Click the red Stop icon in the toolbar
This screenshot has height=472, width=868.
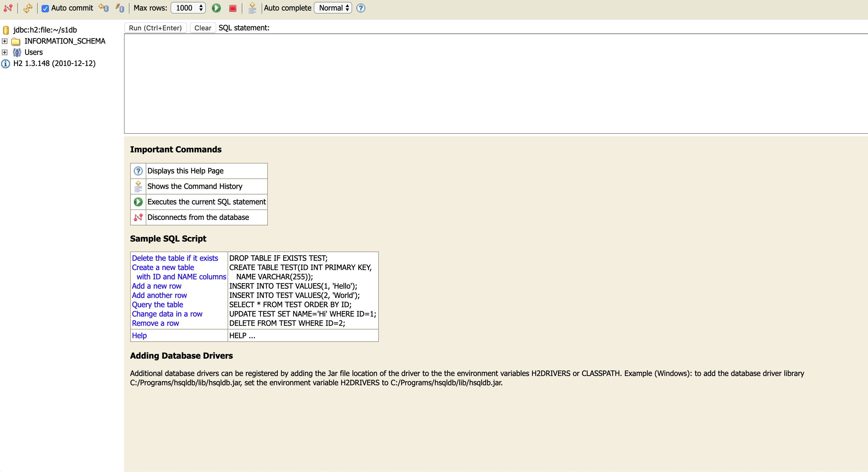[x=232, y=8]
